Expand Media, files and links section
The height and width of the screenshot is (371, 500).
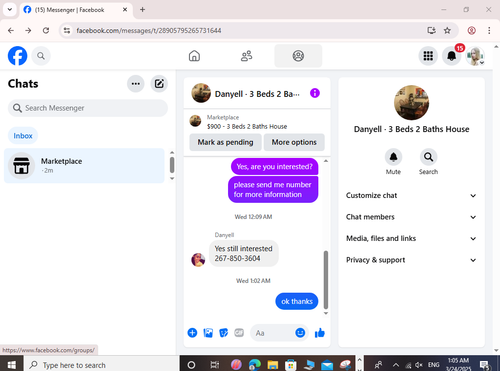(x=411, y=238)
